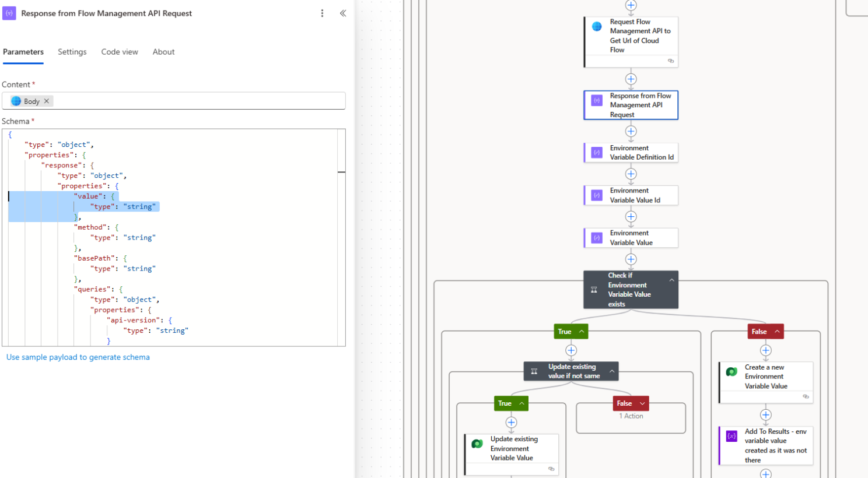868x478 pixels.
Task: Click the copy icon on Create a new Environment Variable Value
Action: point(806,396)
